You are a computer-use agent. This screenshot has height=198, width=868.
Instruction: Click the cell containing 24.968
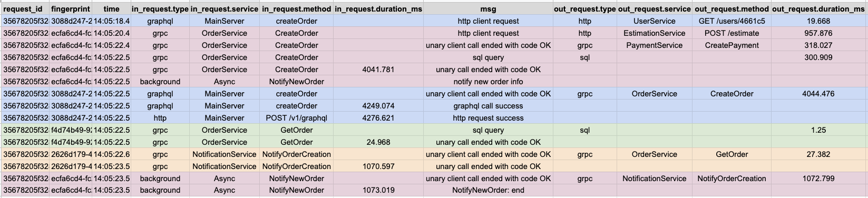click(378, 142)
